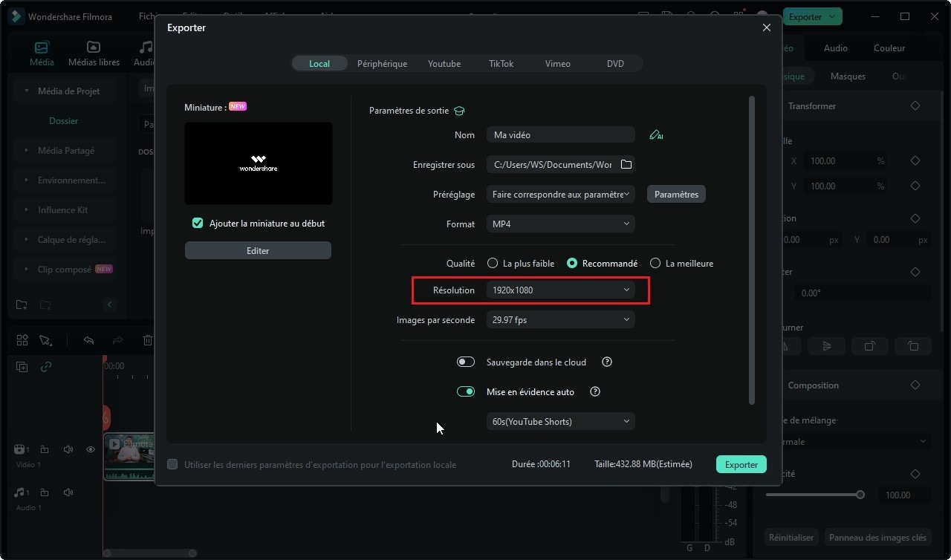
Task: Click the rotate counterclockwise icon in properties
Action: [x=913, y=346]
